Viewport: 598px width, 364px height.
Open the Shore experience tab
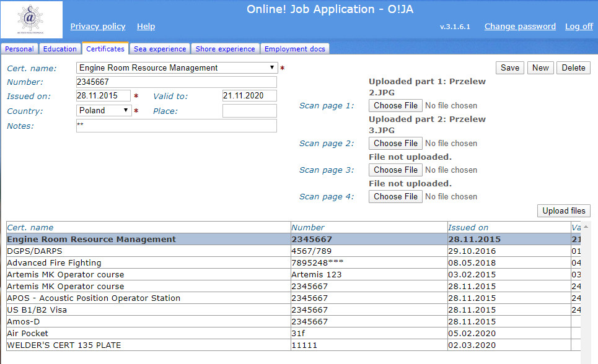click(226, 49)
